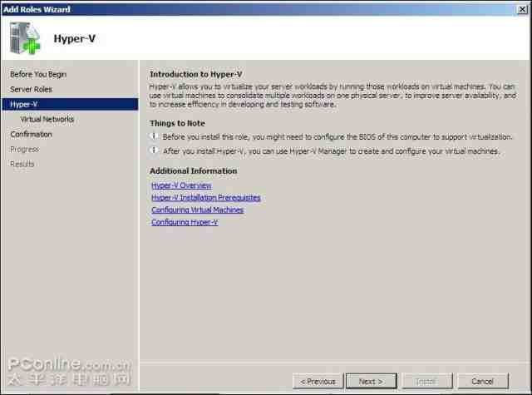
Task: Click the Additional Information heading
Action: pos(194,170)
